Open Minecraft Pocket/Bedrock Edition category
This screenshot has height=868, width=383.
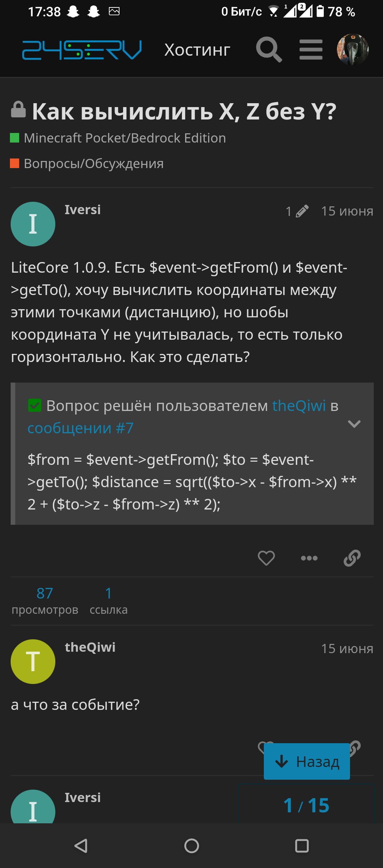(124, 138)
